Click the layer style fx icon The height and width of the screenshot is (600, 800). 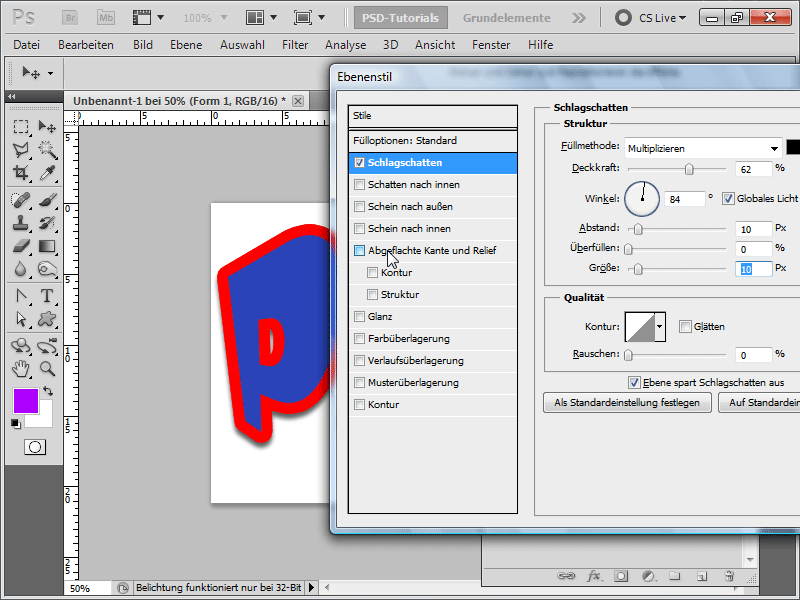593,576
